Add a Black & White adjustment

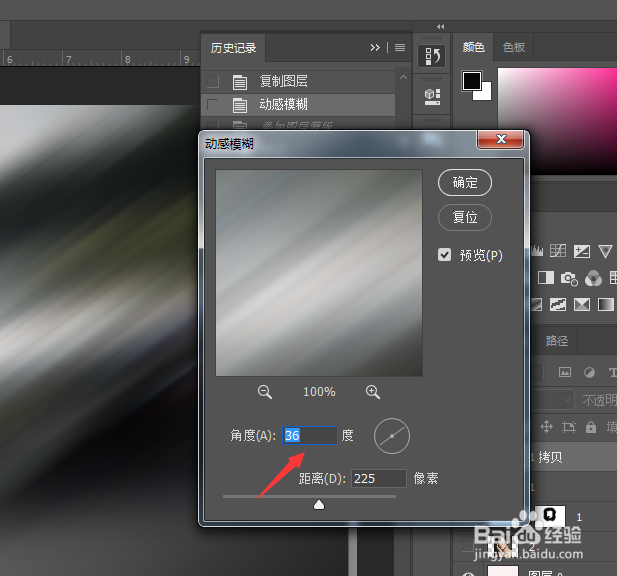click(x=545, y=278)
